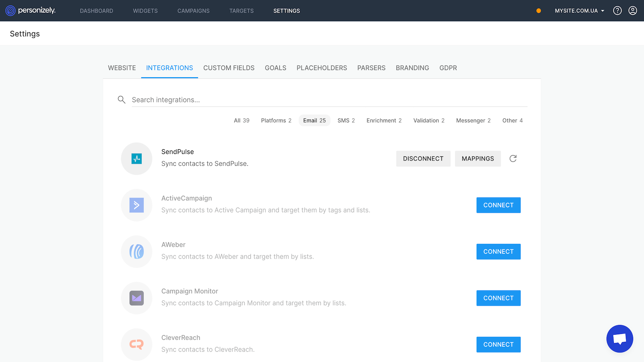Image resolution: width=644 pixels, height=362 pixels.
Task: Click the AWeber integration logo
Action: point(136,252)
